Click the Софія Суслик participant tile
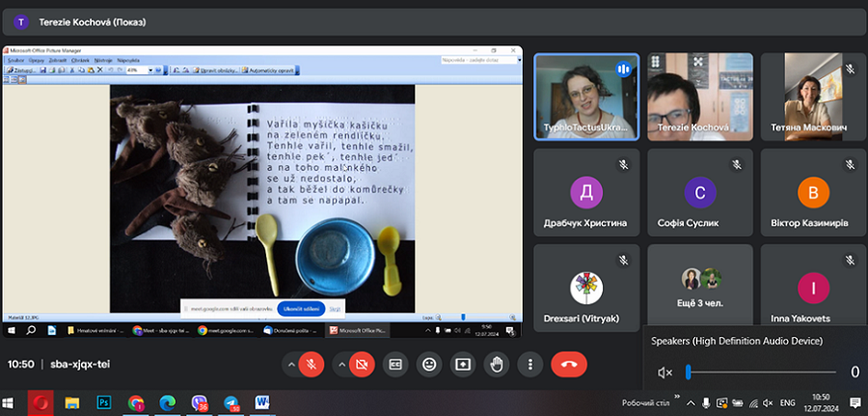Image resolution: width=868 pixels, height=416 pixels. [700, 192]
